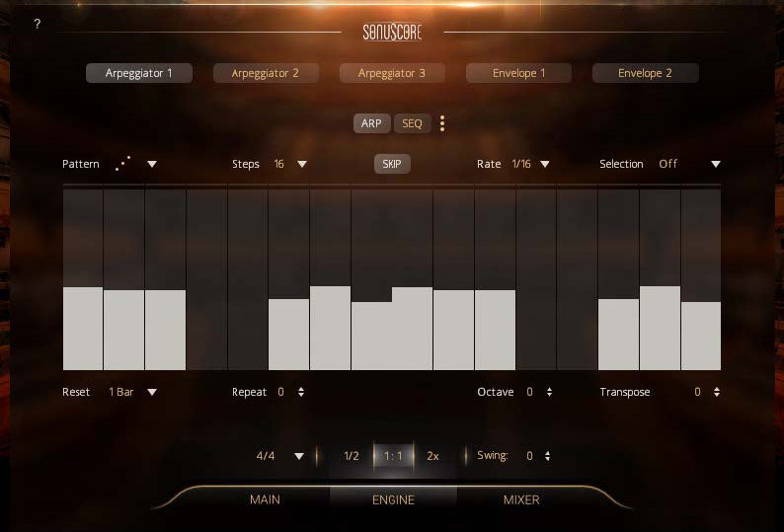Set speed to 2x
Screen dimensions: 784x532
432,456
